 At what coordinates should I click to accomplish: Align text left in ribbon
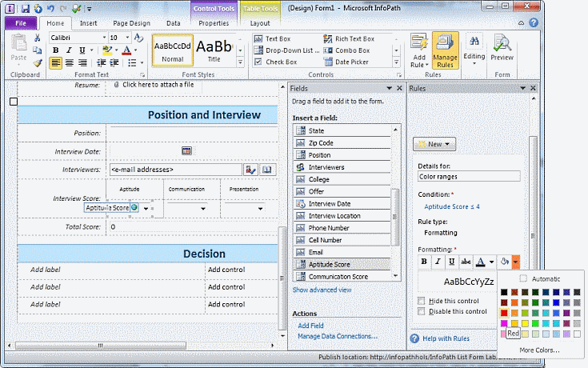(x=55, y=62)
